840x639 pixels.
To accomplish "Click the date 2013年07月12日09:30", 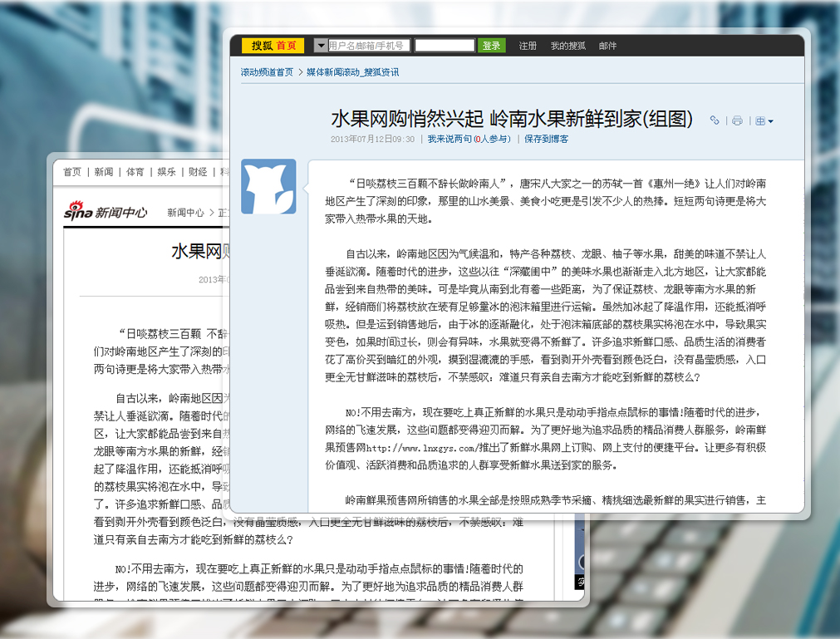I will (372, 140).
